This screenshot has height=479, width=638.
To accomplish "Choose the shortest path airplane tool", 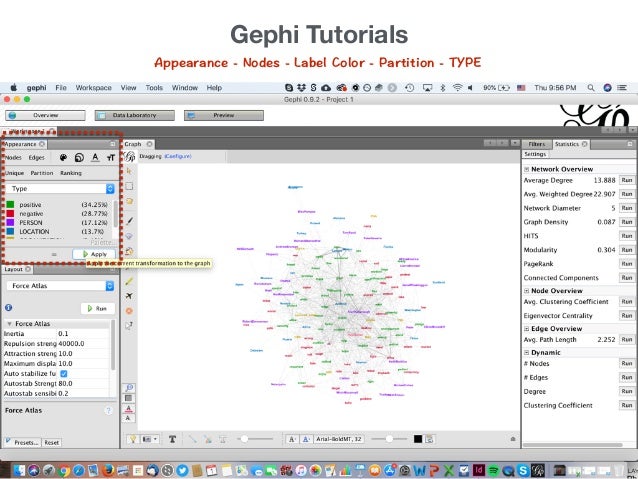I will click(129, 296).
